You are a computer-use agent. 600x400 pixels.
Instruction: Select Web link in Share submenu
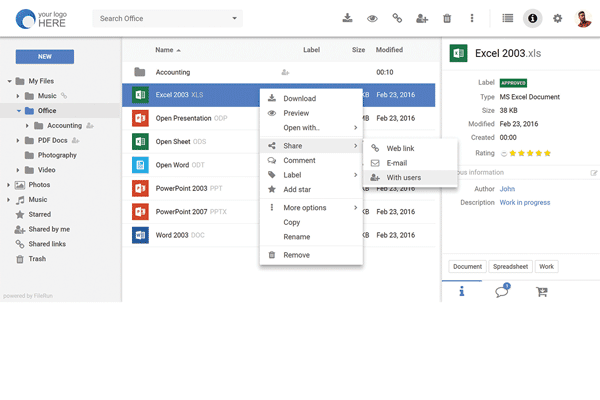tap(410, 148)
